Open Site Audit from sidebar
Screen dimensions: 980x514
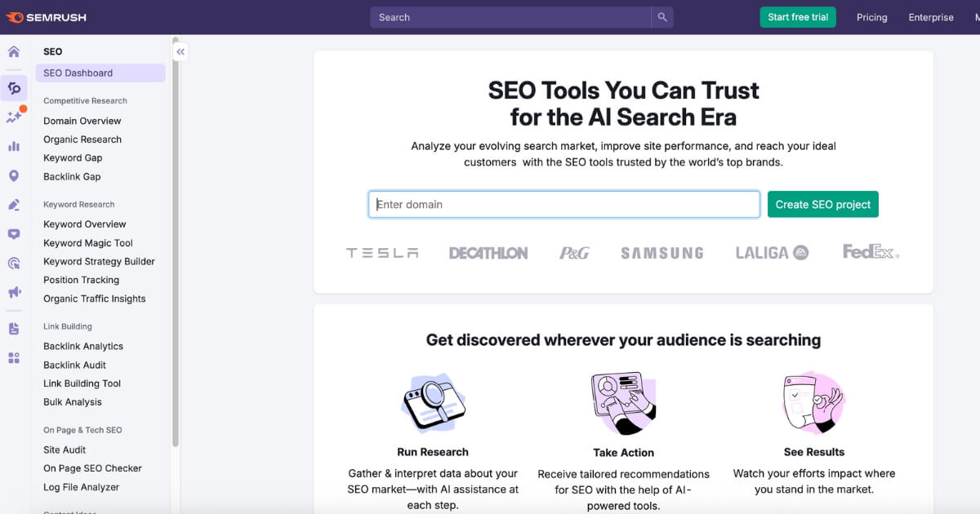[x=65, y=450]
